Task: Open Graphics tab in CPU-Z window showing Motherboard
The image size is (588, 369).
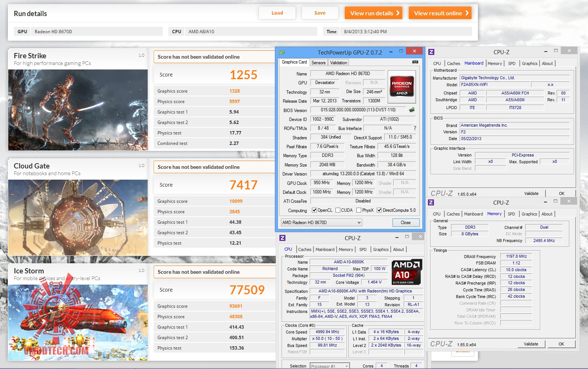Action: coord(529,63)
